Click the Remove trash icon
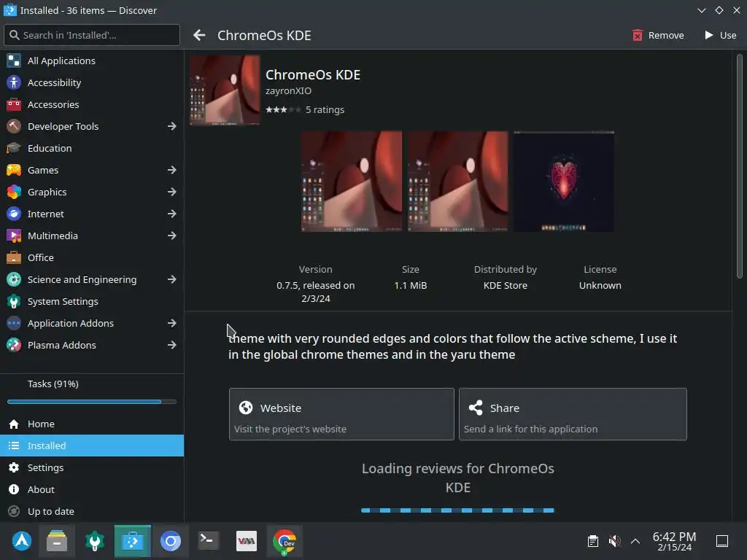 pos(637,35)
